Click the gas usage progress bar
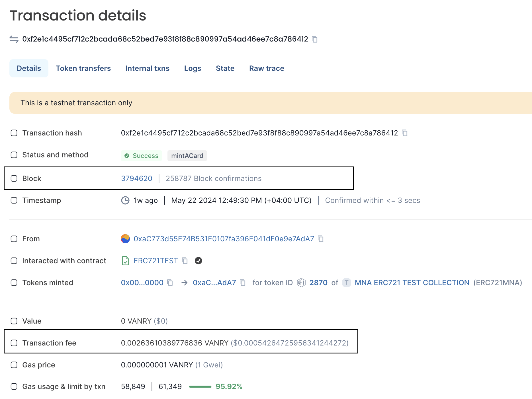 coord(200,386)
